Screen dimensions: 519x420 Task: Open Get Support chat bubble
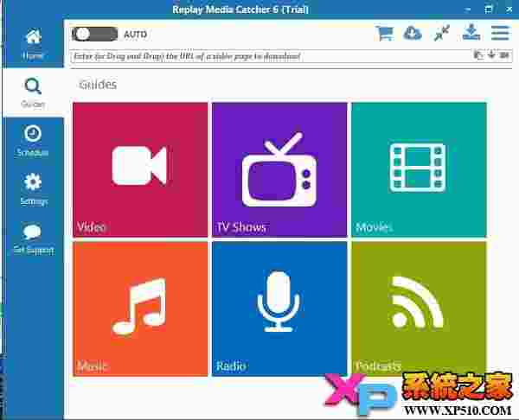tap(33, 239)
